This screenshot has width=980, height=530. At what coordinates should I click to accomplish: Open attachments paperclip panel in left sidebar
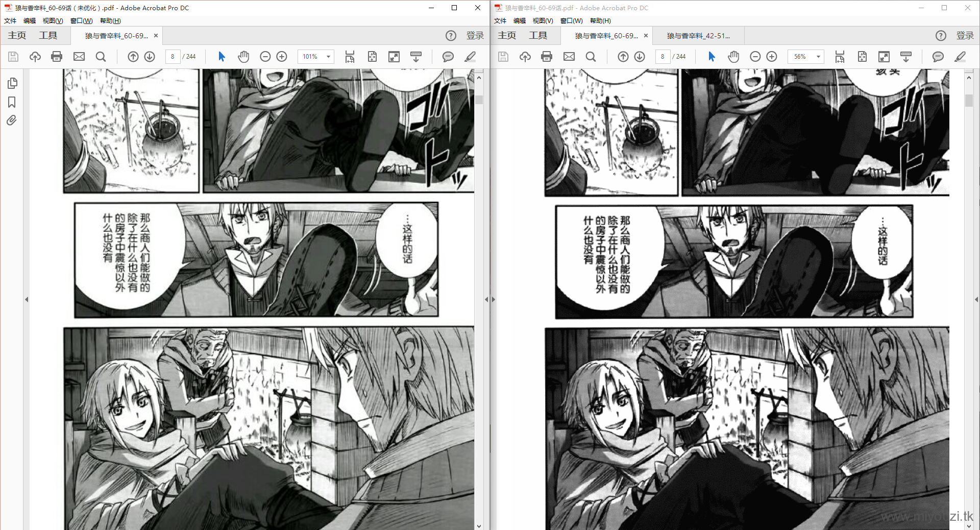click(12, 121)
